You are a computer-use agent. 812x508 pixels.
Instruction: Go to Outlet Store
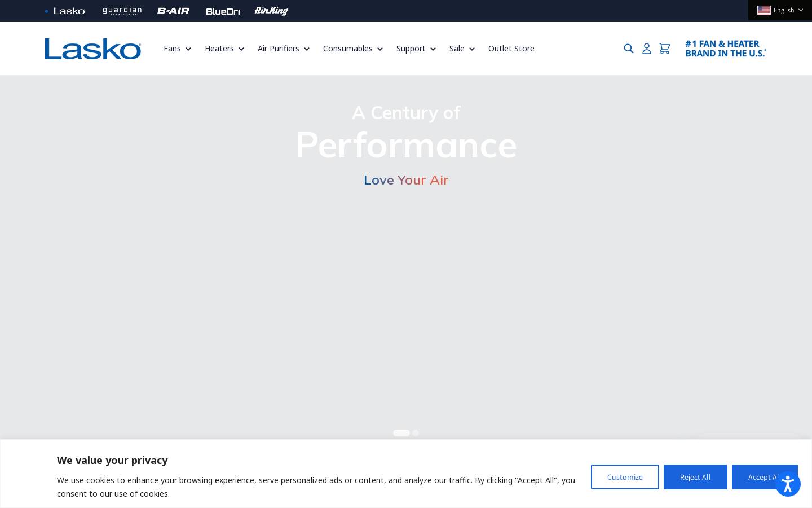point(511,49)
